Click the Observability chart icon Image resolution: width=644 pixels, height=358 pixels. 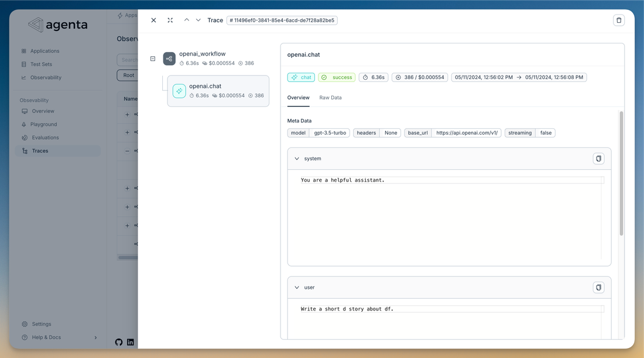tap(24, 77)
